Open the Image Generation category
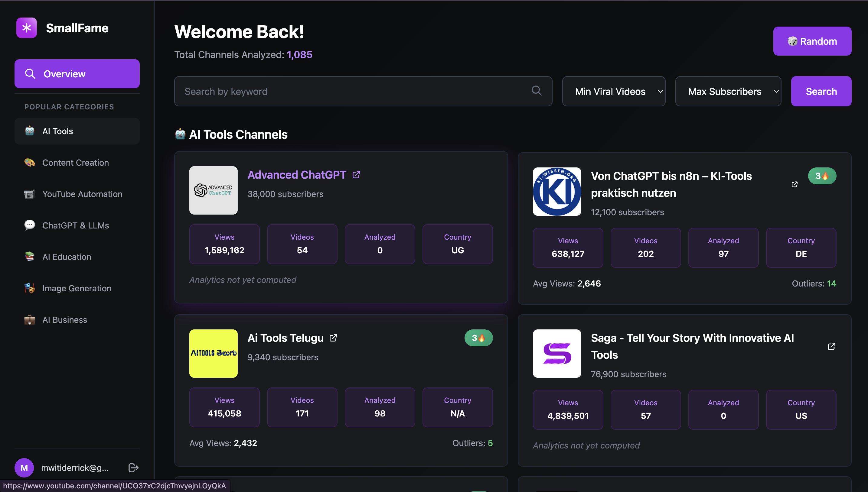 point(77,288)
